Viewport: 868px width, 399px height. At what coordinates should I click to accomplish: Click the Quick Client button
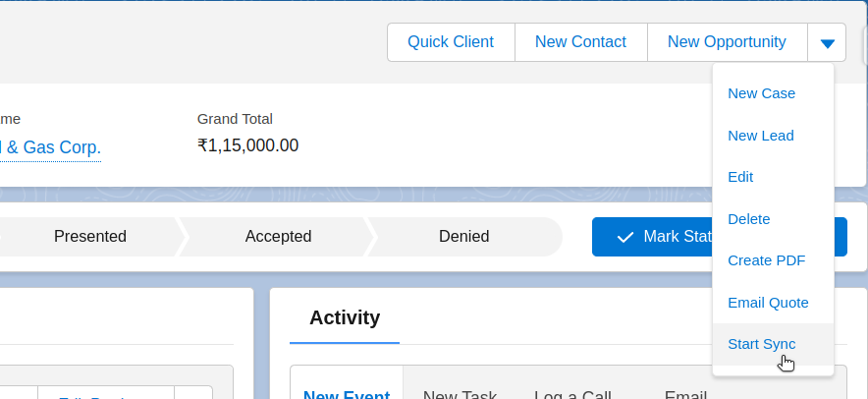[451, 42]
